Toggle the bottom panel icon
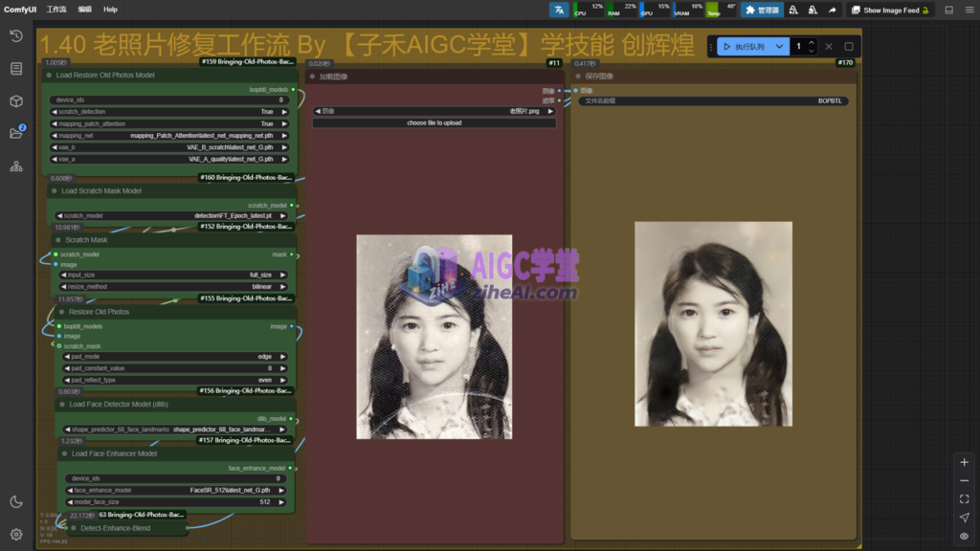Image resolution: width=980 pixels, height=551 pixels. pyautogui.click(x=948, y=10)
